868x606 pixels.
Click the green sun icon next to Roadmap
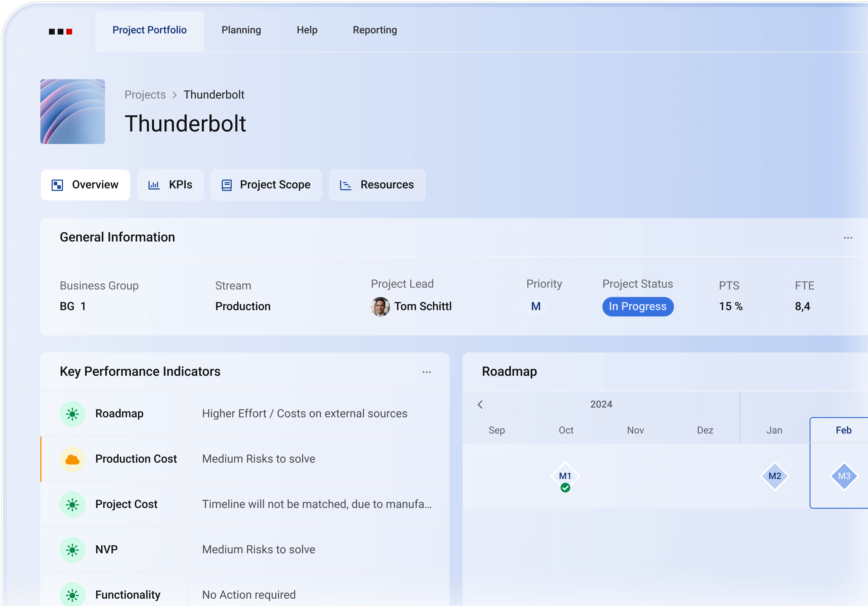click(73, 413)
